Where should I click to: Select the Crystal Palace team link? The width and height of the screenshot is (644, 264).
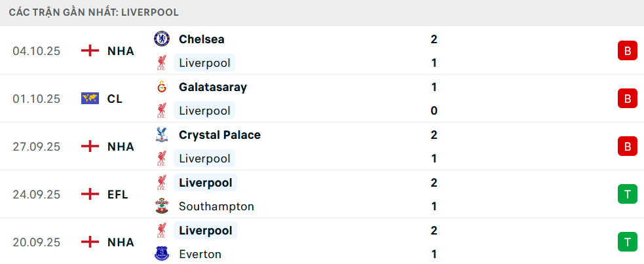pos(219,135)
